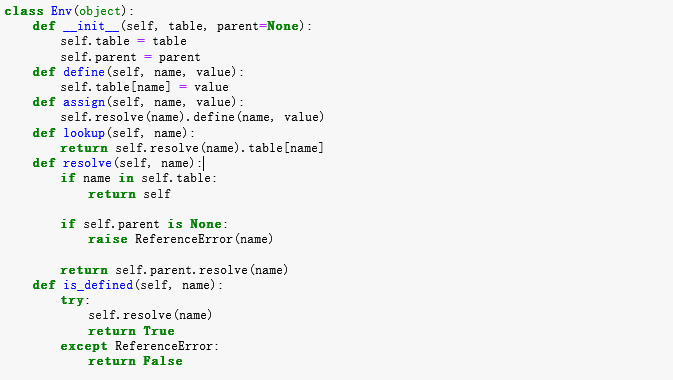Click the 'if name in self.table:' line
Screen dimensions: 673x380
tap(138, 178)
